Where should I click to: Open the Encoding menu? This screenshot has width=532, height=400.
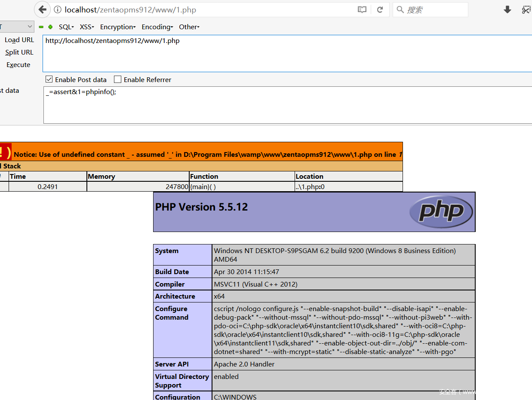157,27
